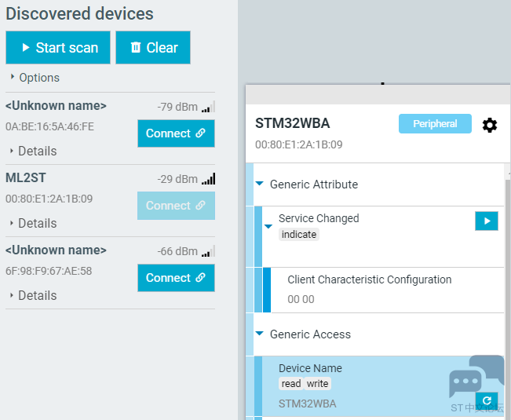This screenshot has height=420, width=511.
Task: Select the Client Characteristic Configuration descriptor
Action: [387, 290]
